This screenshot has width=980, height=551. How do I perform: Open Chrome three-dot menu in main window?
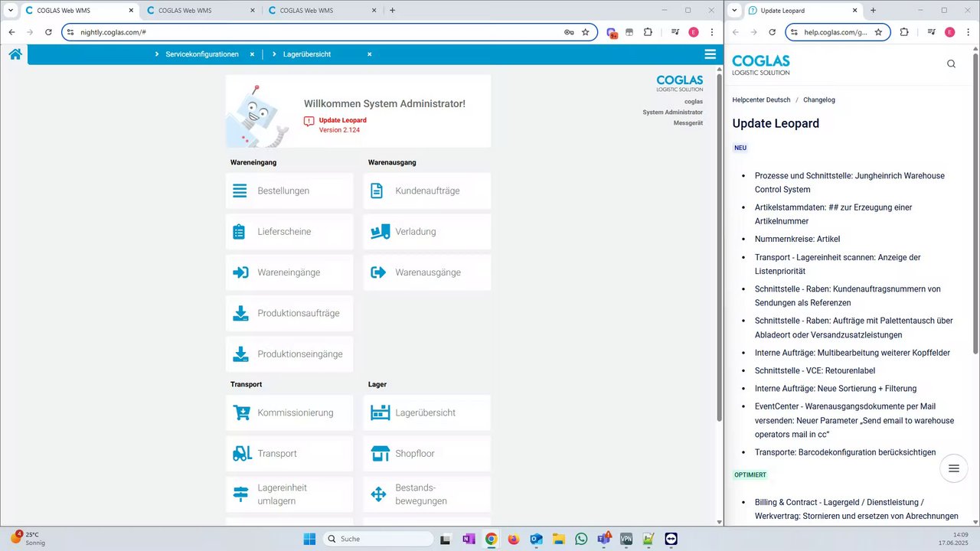(x=712, y=32)
